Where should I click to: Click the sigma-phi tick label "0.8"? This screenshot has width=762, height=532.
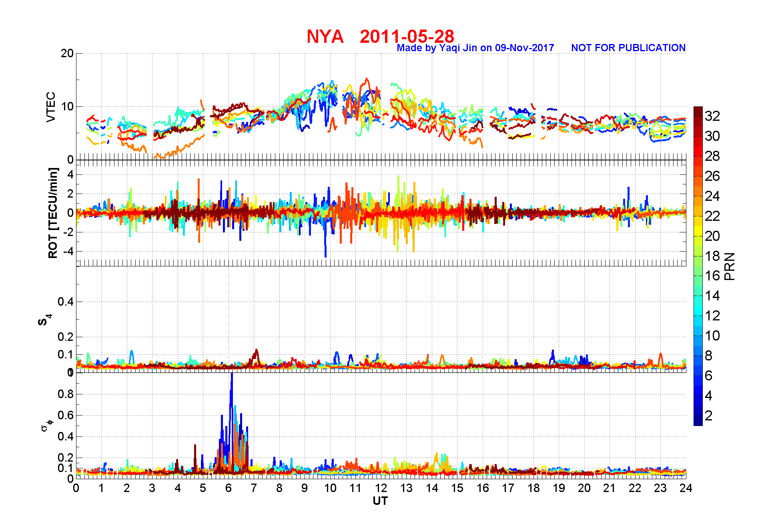click(x=66, y=394)
